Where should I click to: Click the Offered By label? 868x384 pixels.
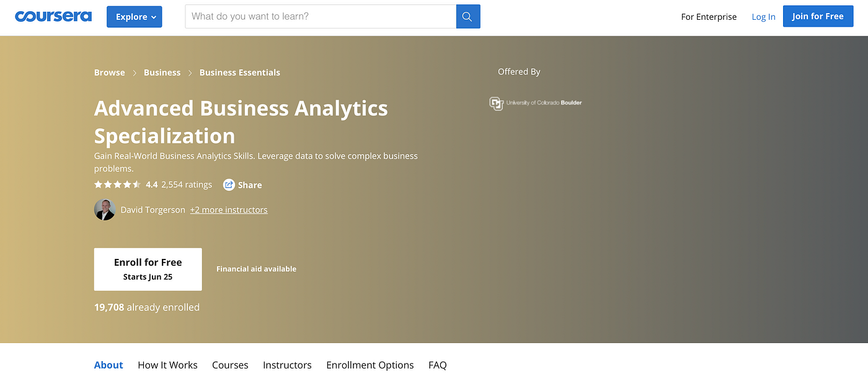tap(519, 72)
